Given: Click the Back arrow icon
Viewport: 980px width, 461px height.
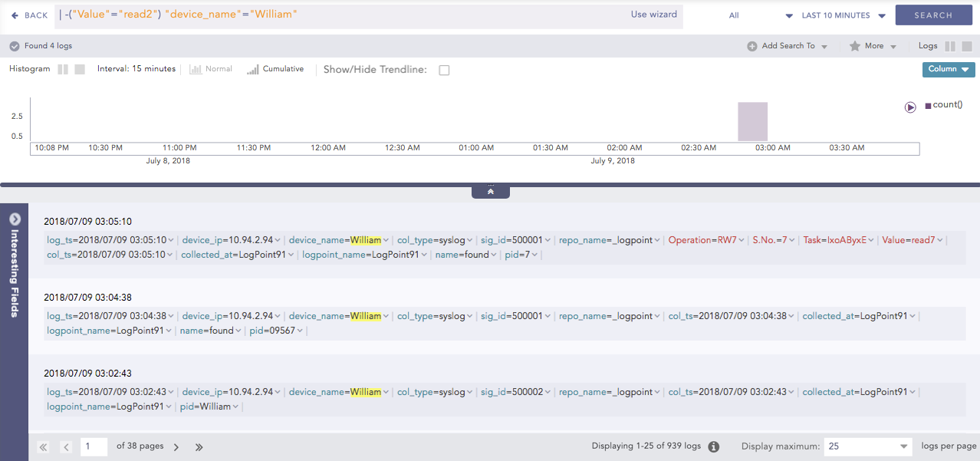Looking at the screenshot, I should (x=15, y=15).
